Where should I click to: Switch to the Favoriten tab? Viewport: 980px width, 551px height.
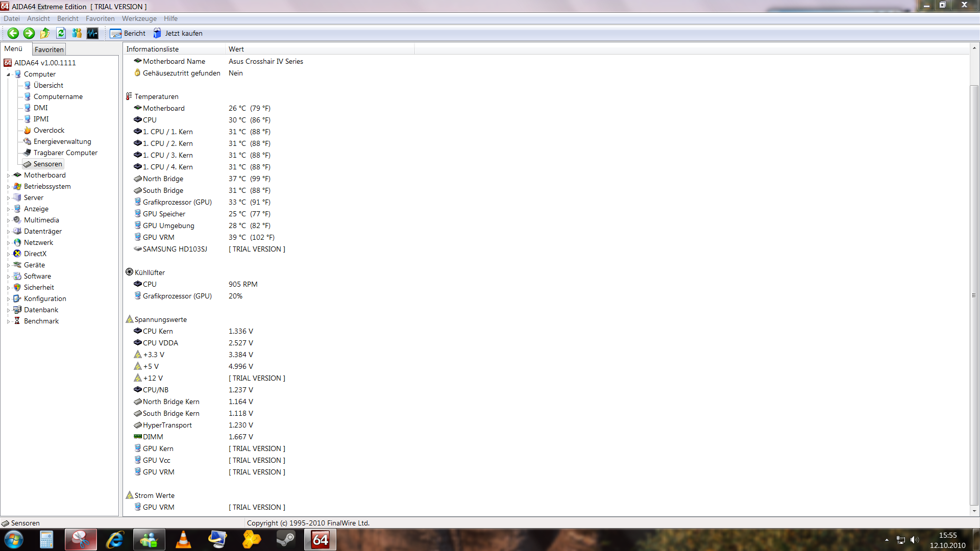pyautogui.click(x=49, y=49)
